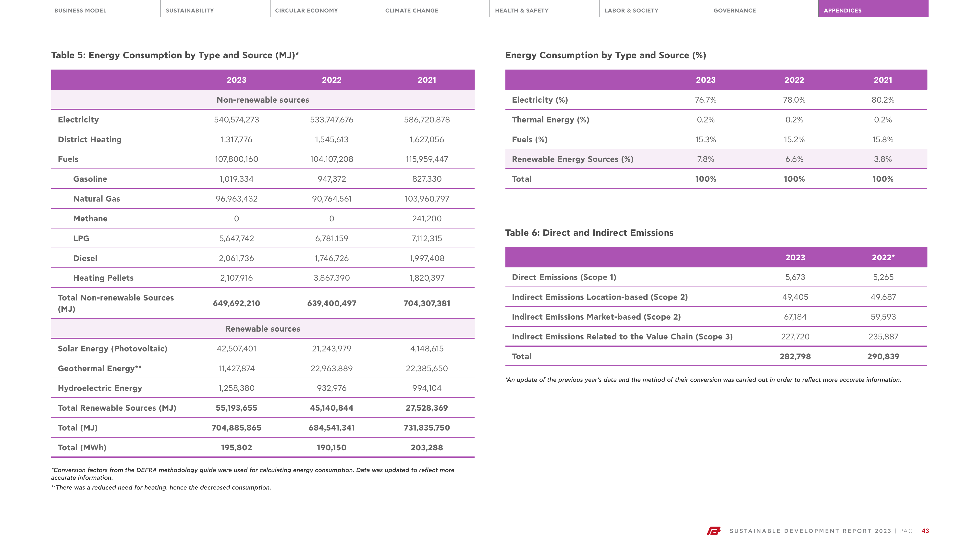Open the Governance tab
The height and width of the screenshot is (551, 980).
tap(735, 11)
